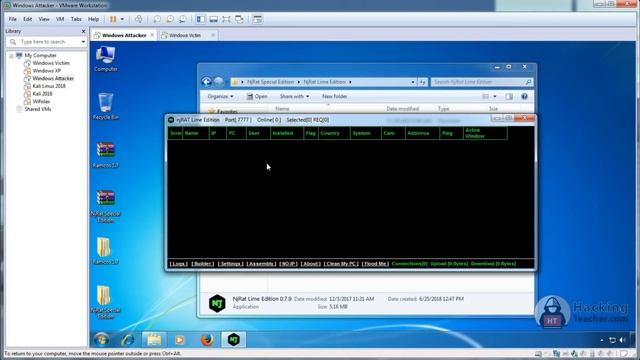Screen dimensions: 640x360
Task: Go back in the Explorer window
Action: 207,82
